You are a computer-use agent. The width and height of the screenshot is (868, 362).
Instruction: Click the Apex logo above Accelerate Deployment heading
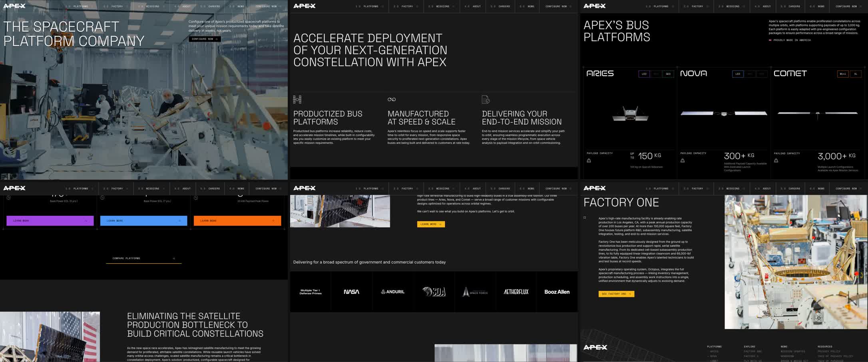(305, 6)
